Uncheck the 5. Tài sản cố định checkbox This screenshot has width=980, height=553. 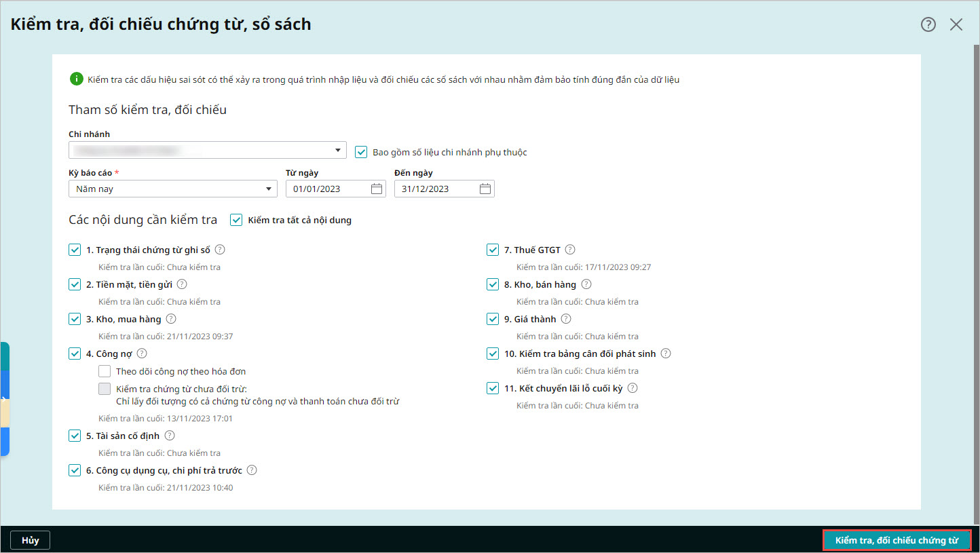[75, 436]
